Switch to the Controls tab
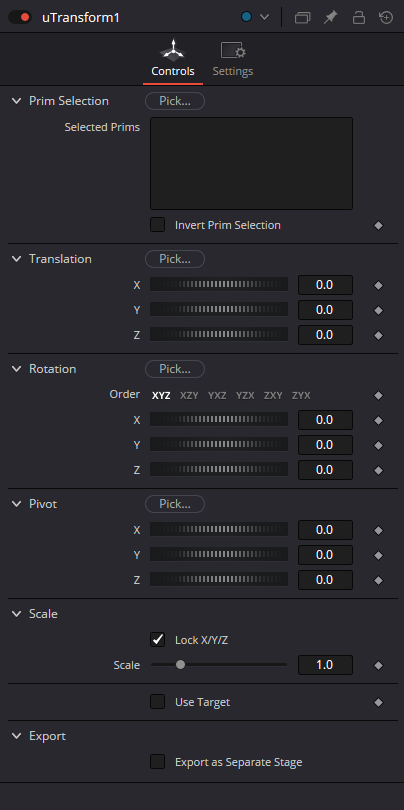Image resolution: width=404 pixels, height=810 pixels. click(x=173, y=59)
